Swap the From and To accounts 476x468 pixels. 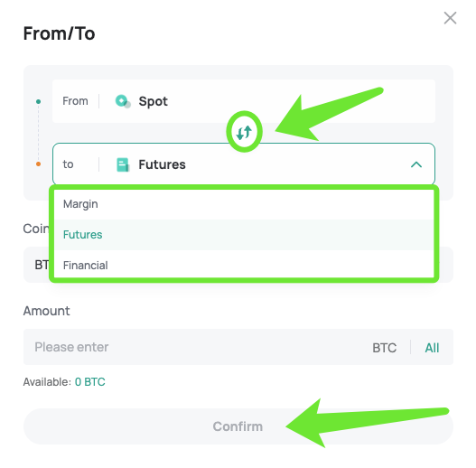tap(244, 133)
